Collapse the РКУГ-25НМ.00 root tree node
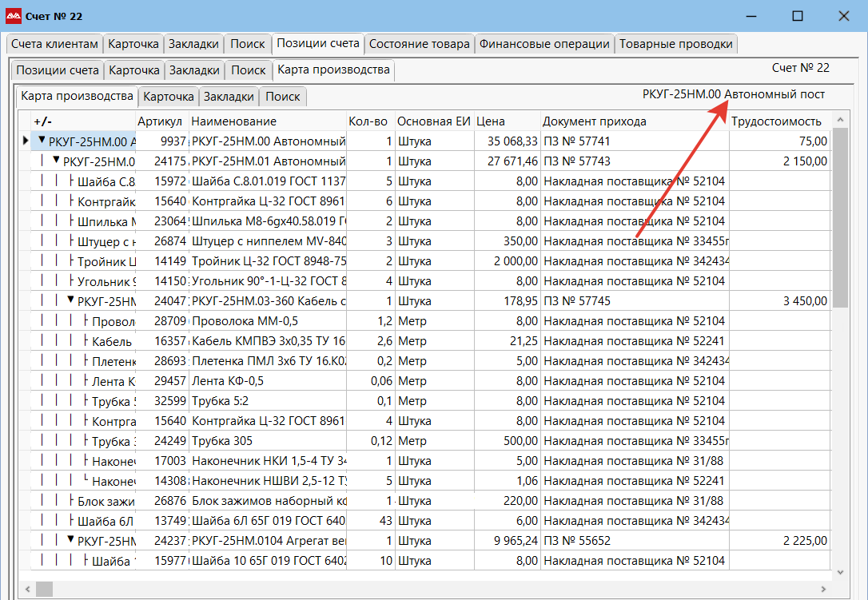Image resolution: width=868 pixels, height=600 pixels. point(42,141)
